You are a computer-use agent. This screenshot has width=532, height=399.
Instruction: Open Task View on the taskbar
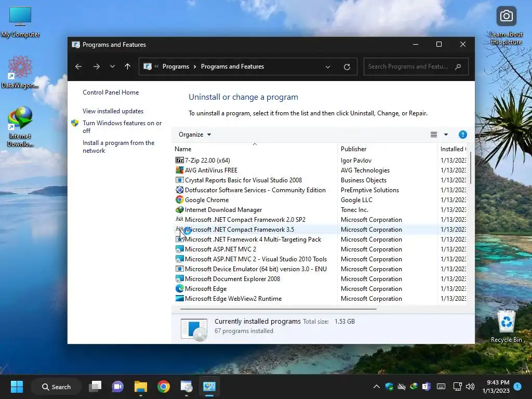(96, 387)
